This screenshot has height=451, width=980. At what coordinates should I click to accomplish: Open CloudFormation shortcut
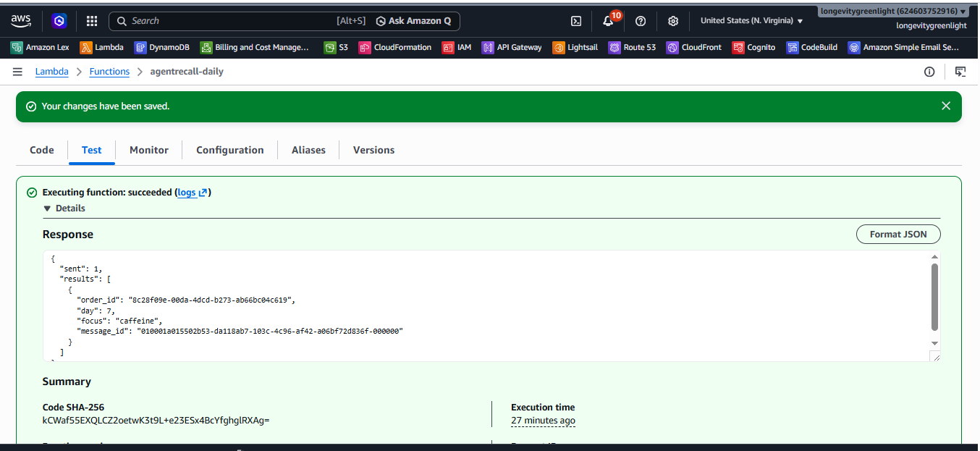point(395,47)
